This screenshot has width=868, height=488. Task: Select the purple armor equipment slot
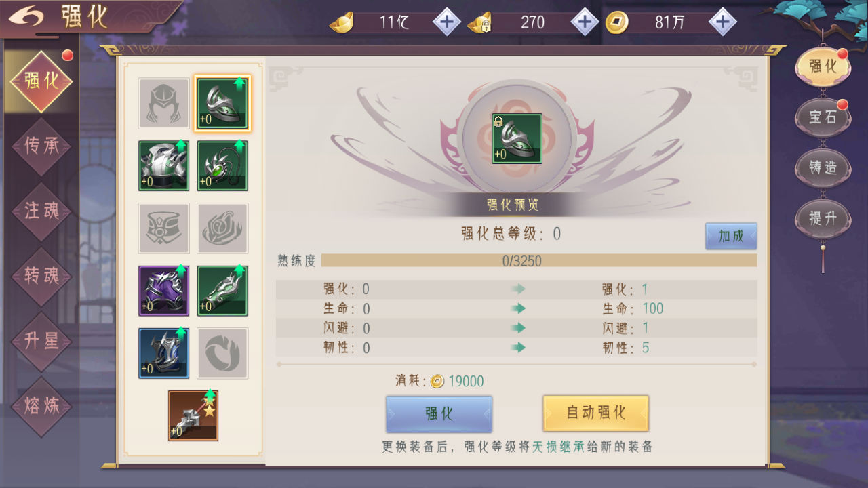point(163,290)
